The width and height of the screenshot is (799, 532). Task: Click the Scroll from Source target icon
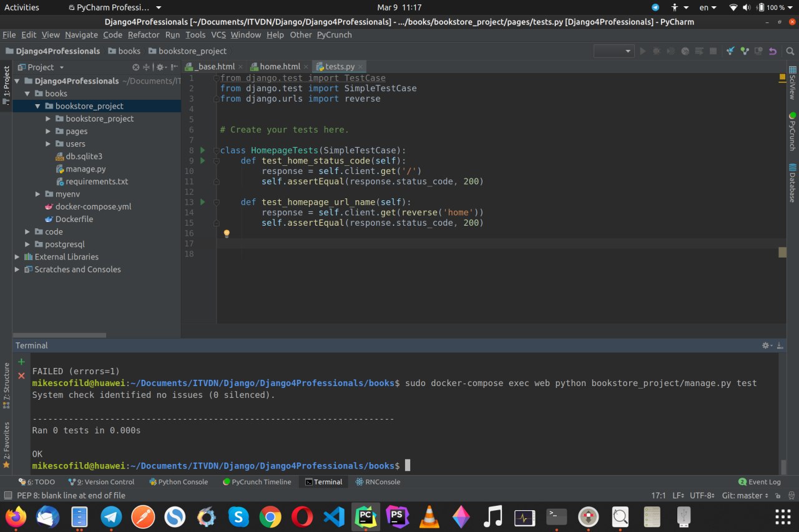136,67
